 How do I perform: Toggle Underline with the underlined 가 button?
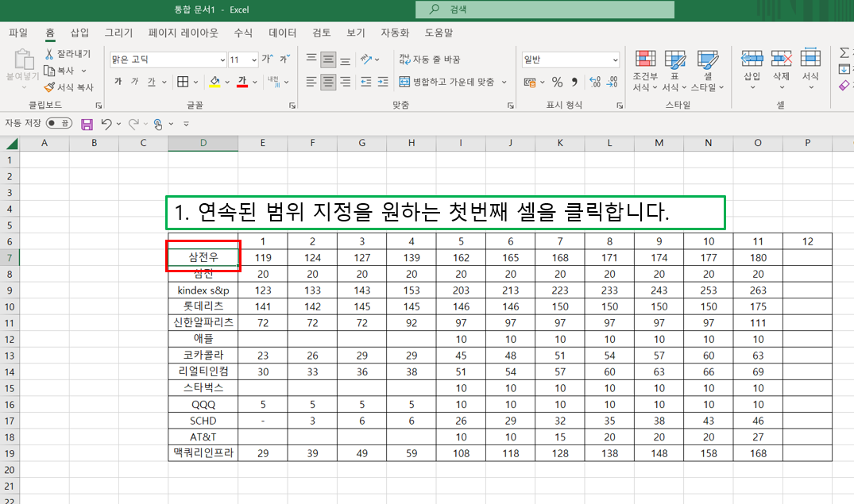coord(152,82)
